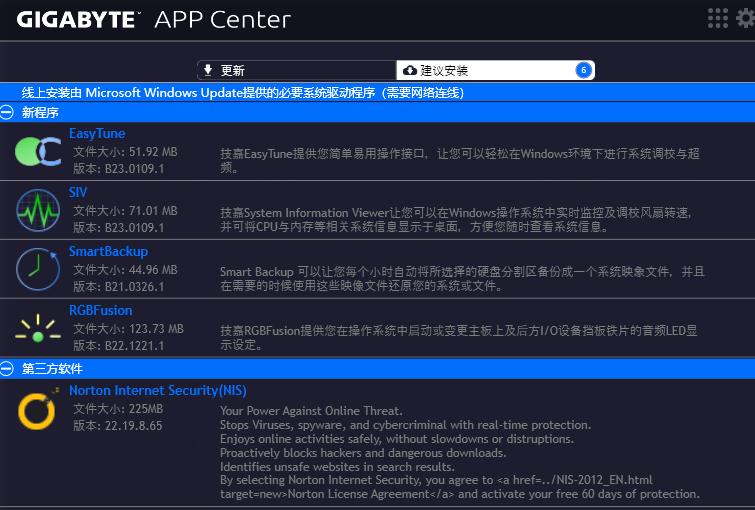Open the apps grid icon
Screen dimensions: 755x510
point(717,18)
